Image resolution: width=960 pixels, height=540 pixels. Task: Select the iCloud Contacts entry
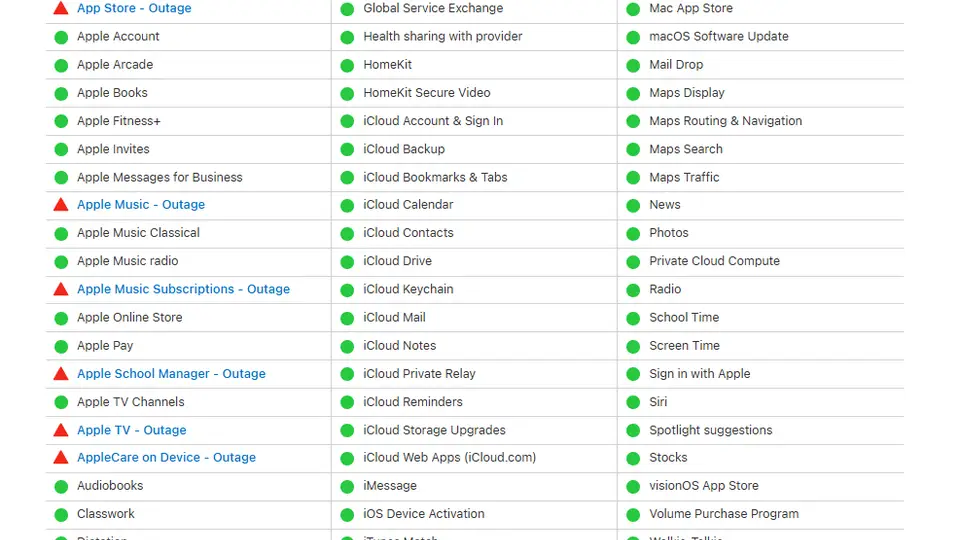[408, 233]
